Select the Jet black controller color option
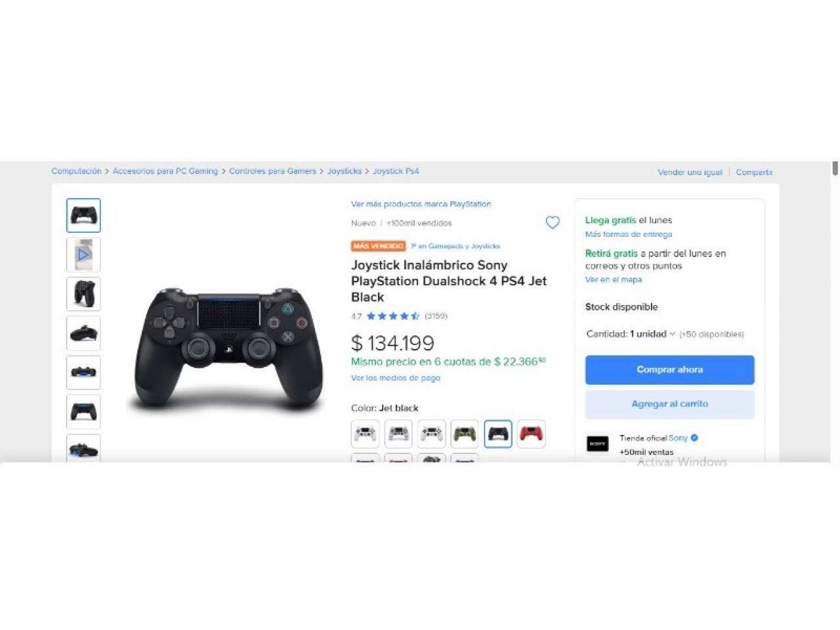840x630 pixels. (x=498, y=434)
